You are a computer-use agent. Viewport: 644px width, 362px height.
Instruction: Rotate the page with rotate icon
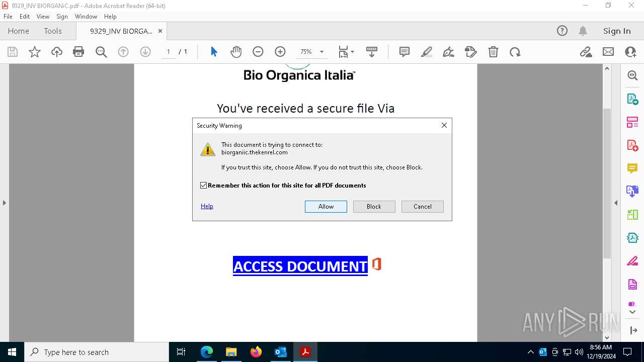[x=515, y=52]
